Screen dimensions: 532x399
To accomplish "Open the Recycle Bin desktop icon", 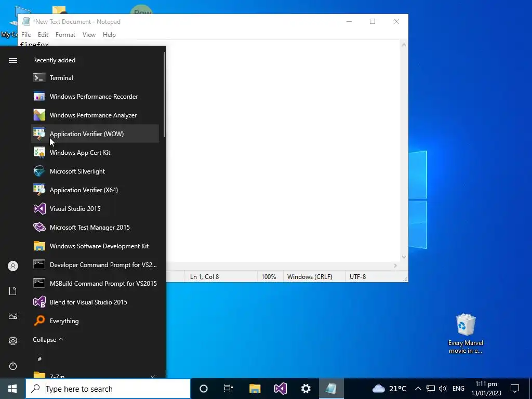I will point(465,333).
